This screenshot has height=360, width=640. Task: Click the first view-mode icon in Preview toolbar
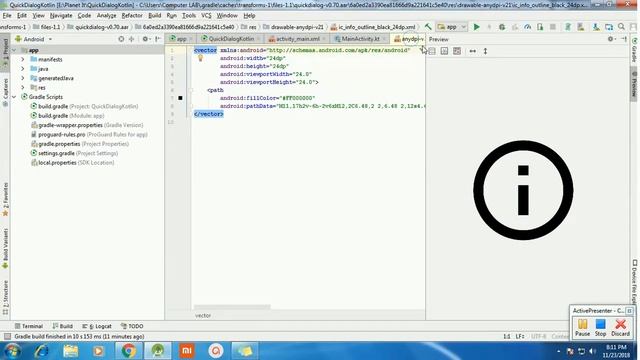(432, 51)
